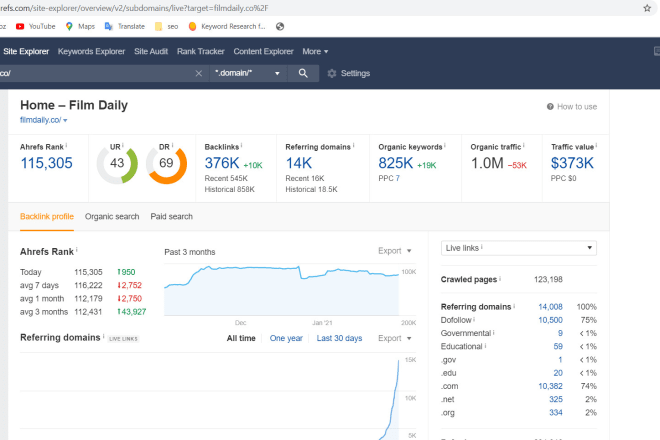660x440 pixels.
Task: Show info tooltip for Traffic value
Action: click(x=596, y=145)
